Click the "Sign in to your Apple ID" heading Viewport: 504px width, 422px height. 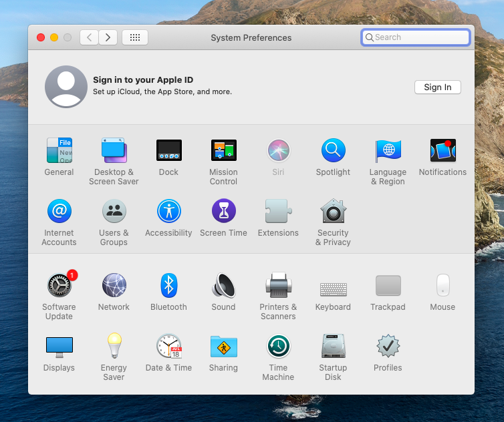(143, 79)
